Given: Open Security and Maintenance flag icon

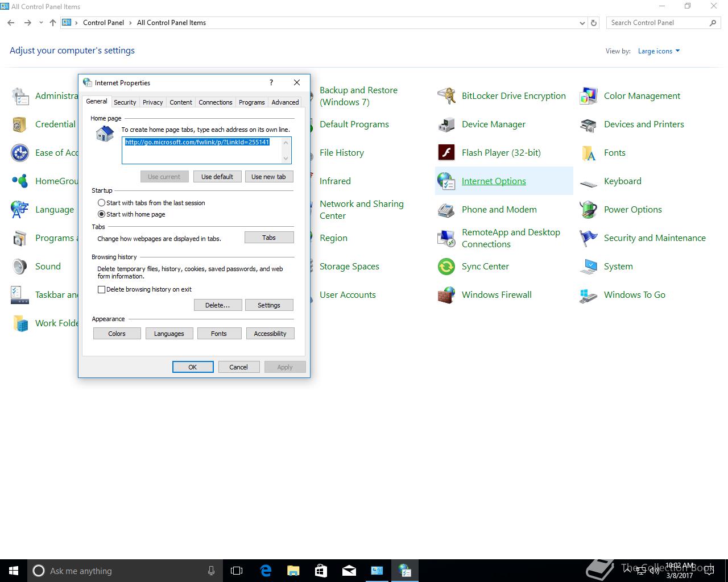Looking at the screenshot, I should [589, 238].
